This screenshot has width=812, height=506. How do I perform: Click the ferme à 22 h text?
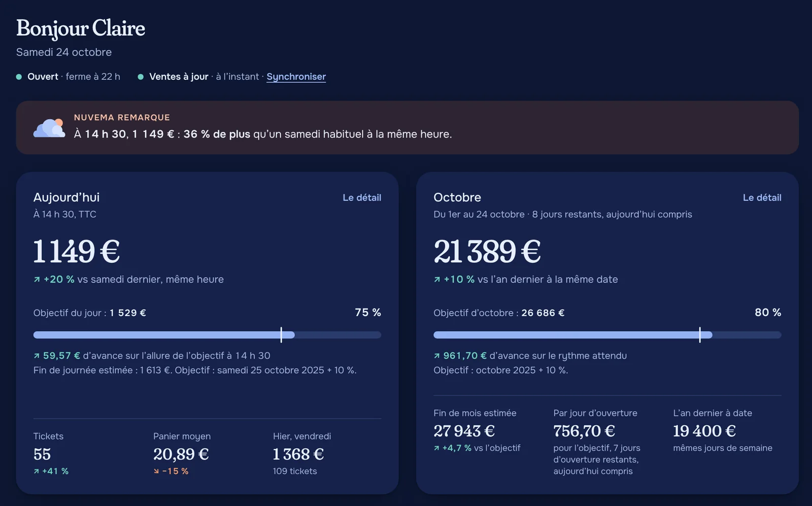tap(93, 77)
